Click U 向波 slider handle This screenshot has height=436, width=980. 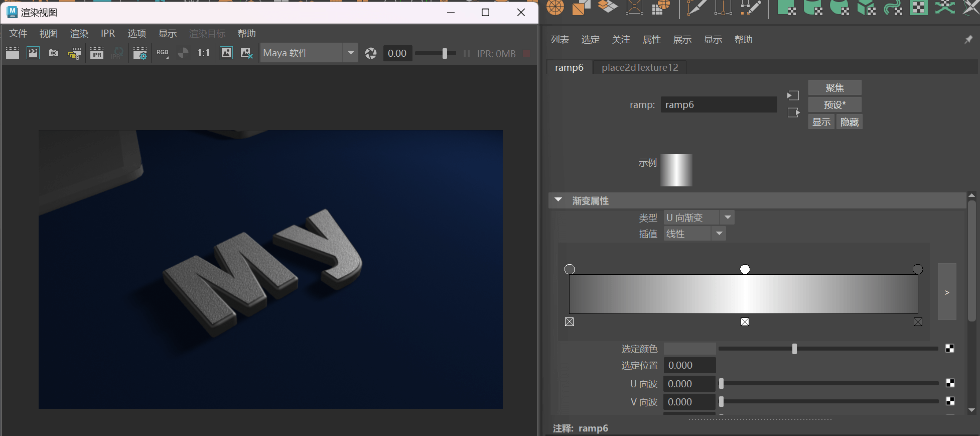[722, 384]
